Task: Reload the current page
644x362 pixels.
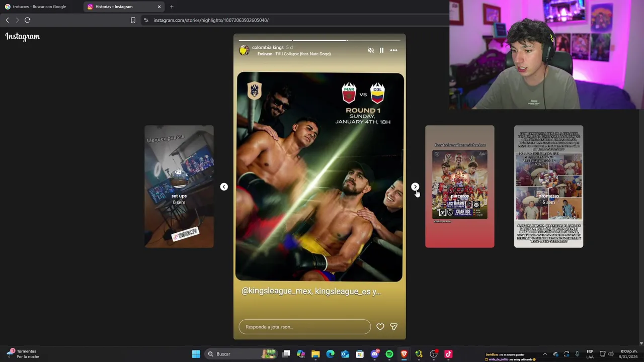Action: (28, 20)
